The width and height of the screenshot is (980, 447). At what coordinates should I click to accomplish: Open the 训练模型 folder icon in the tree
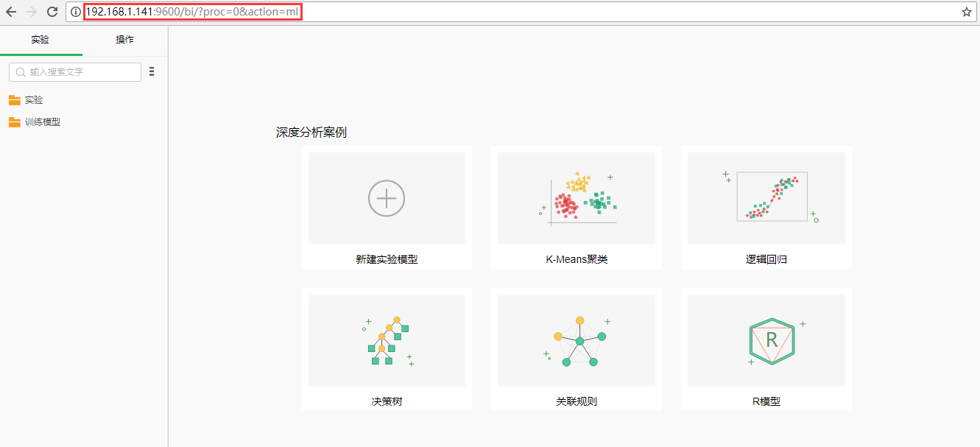point(15,122)
